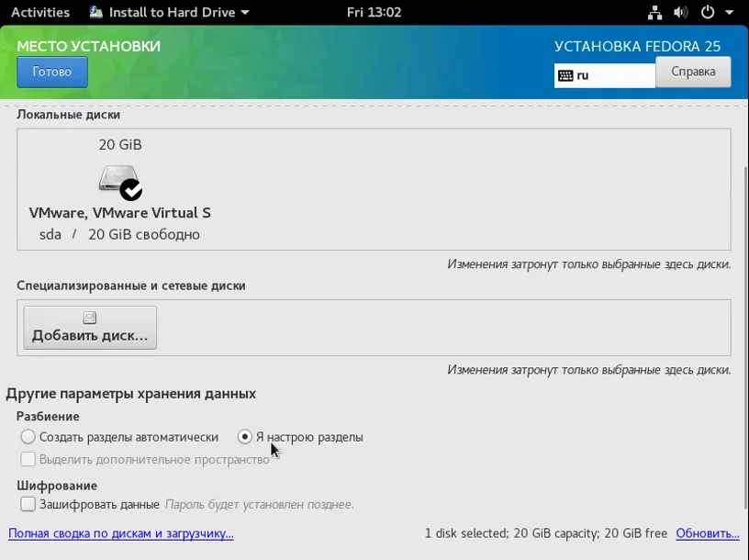Expand Install to Hard Drive dropdown arrow

tap(245, 13)
